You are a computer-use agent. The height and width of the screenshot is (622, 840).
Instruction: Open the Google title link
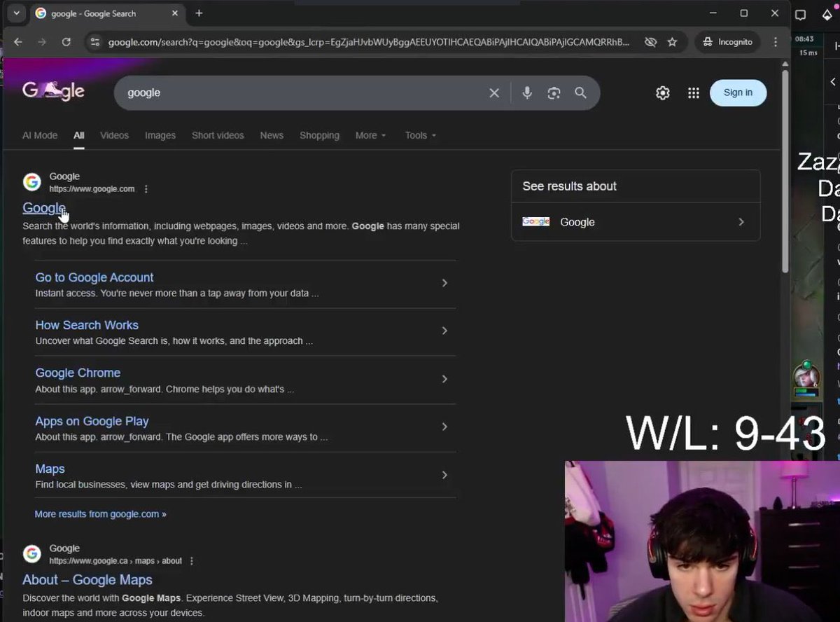pos(44,208)
